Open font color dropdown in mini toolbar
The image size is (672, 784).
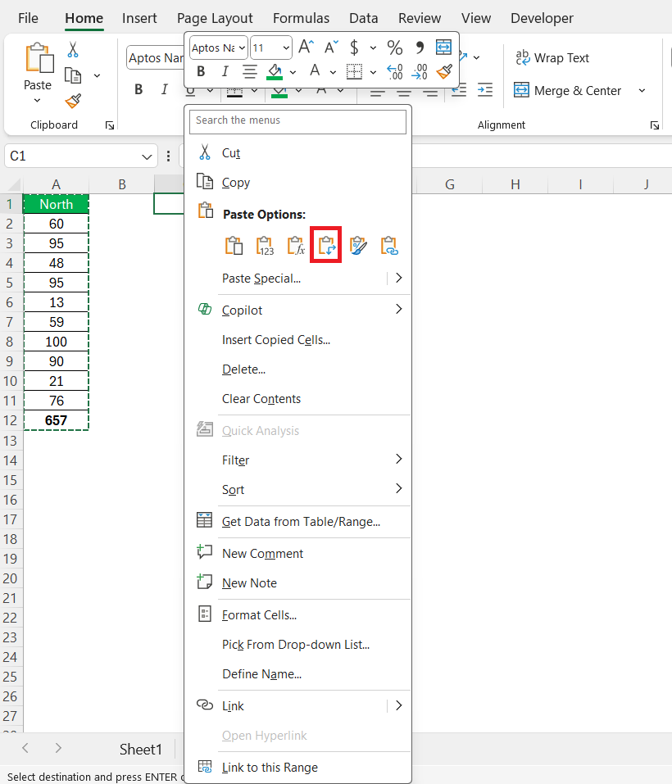tap(333, 72)
